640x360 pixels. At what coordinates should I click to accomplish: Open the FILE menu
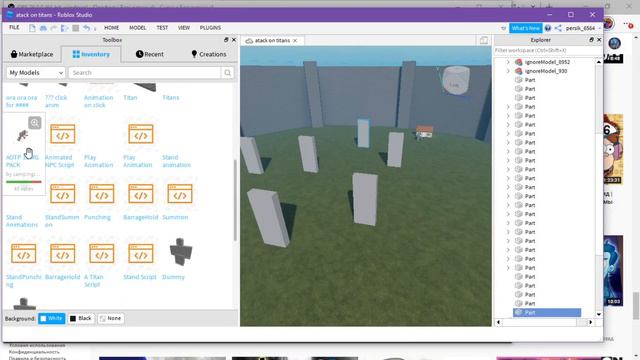point(14,28)
